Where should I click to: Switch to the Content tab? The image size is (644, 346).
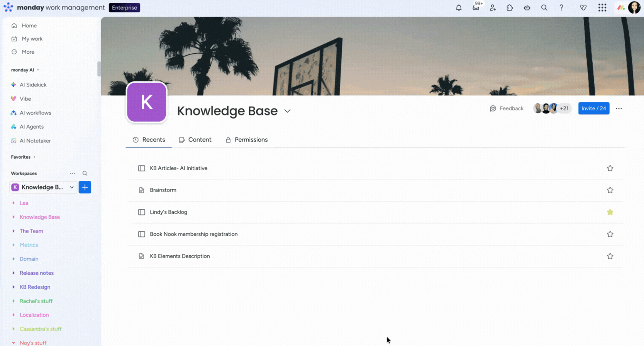point(195,140)
